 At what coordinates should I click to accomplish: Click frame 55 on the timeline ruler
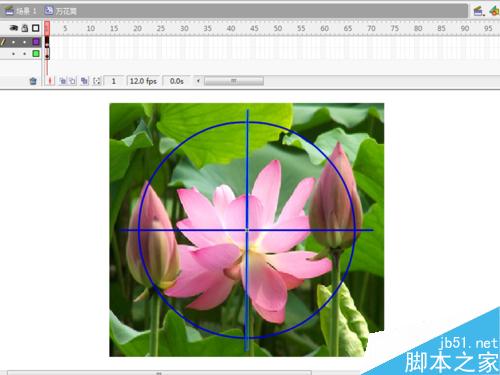coord(301,29)
